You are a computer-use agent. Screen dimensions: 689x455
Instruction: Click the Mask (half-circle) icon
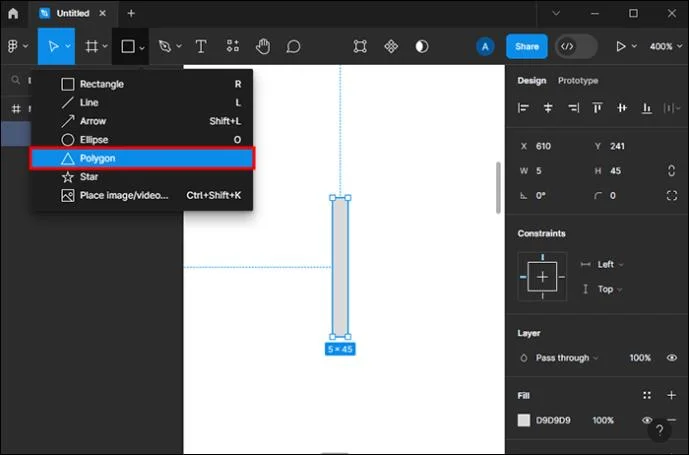coord(422,46)
